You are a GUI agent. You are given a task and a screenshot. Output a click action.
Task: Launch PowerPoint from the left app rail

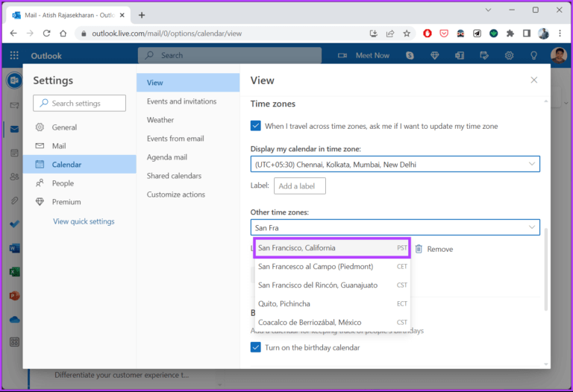point(15,296)
